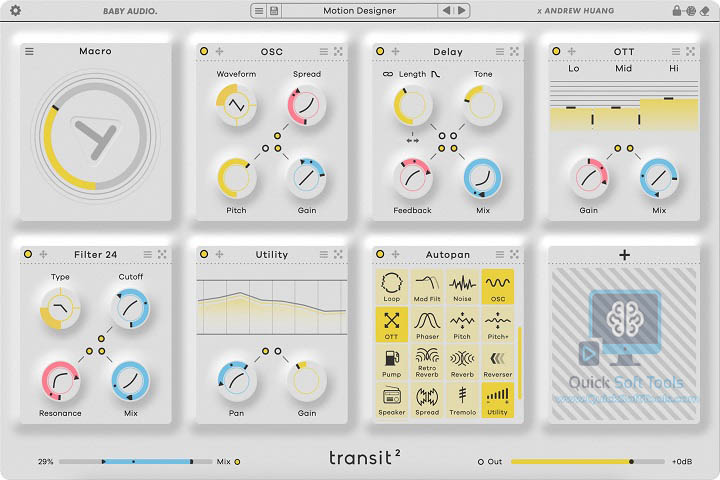
Task: Select the OSC effect tile
Action: point(498,287)
